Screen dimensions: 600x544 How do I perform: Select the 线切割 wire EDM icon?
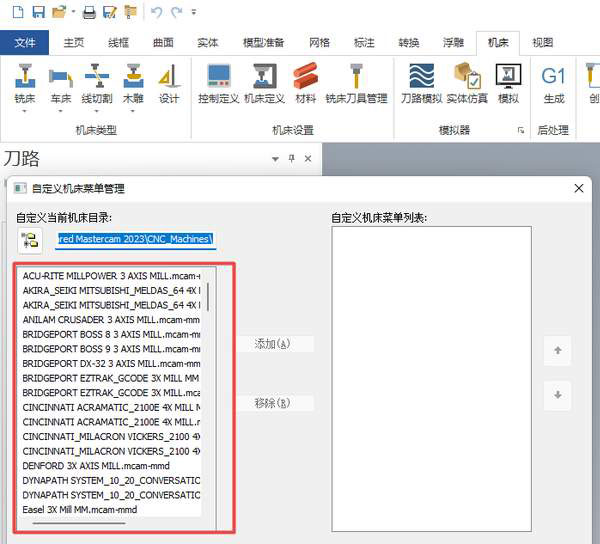[x=97, y=83]
